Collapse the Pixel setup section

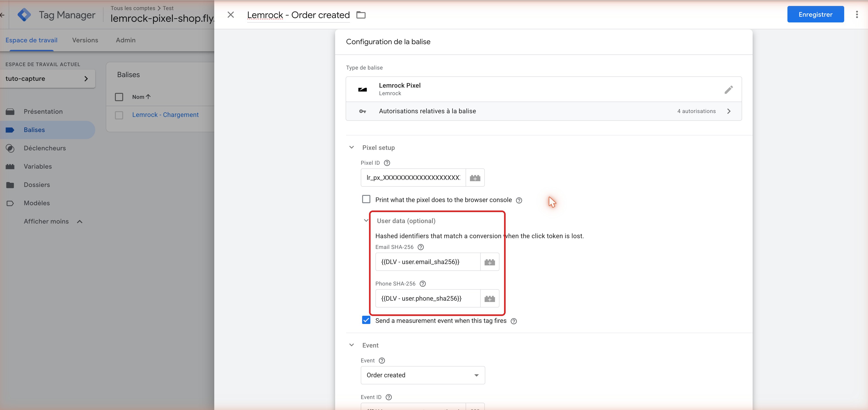point(351,148)
